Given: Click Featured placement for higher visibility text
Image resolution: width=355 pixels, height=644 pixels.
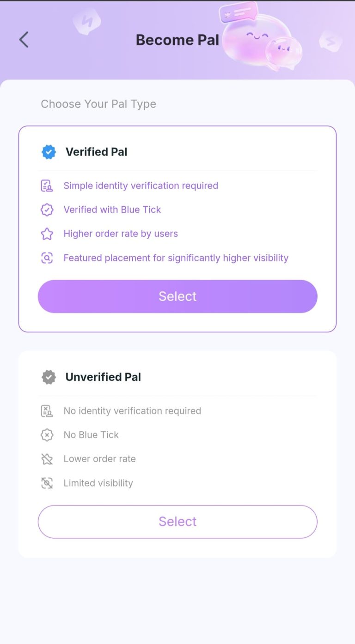Looking at the screenshot, I should [176, 258].
